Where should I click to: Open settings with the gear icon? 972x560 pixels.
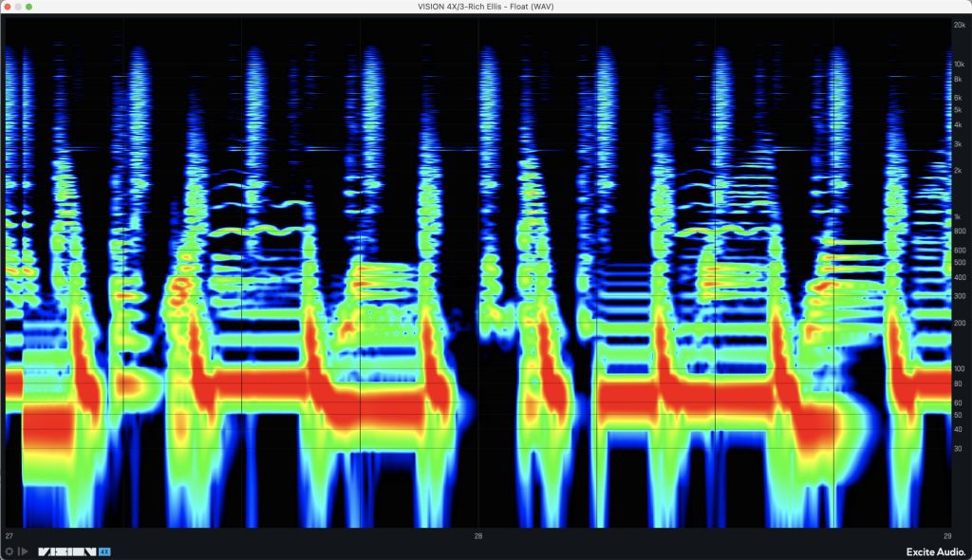[x=9, y=551]
